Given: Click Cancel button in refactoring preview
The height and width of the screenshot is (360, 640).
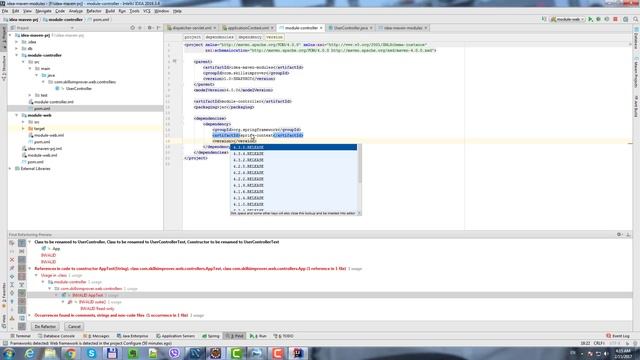Looking at the screenshot, I should tap(74, 327).
